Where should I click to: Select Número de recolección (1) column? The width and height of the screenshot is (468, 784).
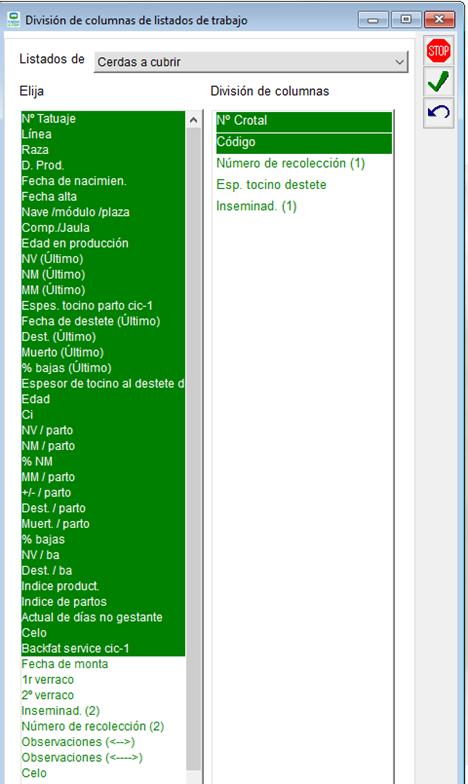pyautogui.click(x=304, y=164)
